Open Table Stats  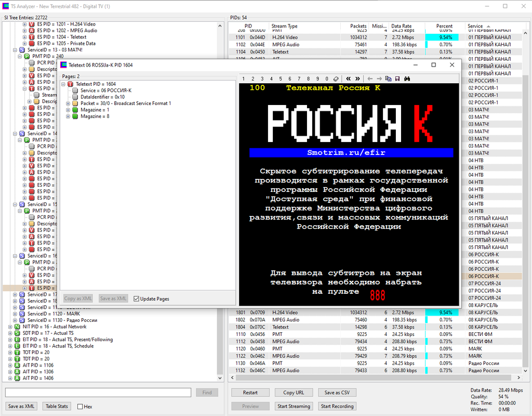click(x=57, y=406)
